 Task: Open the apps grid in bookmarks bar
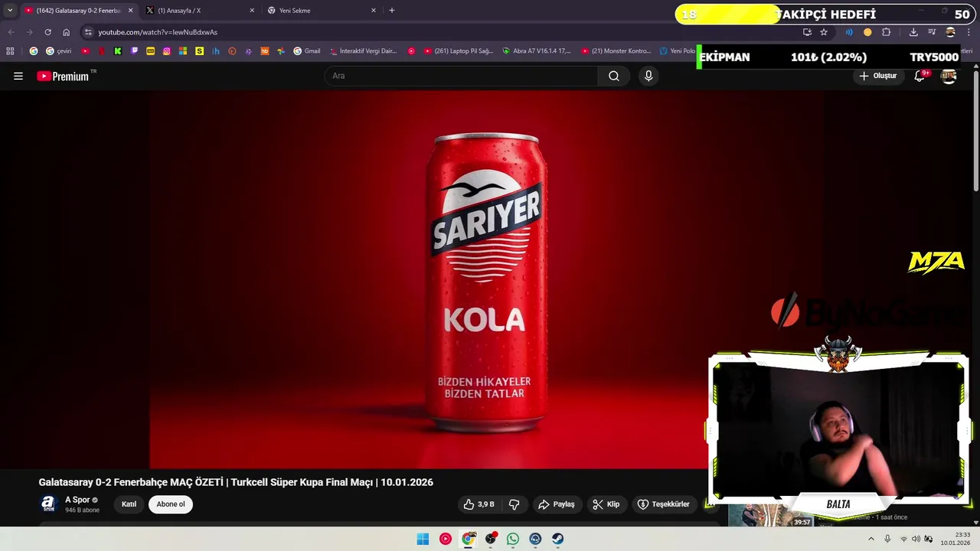tap(10, 51)
